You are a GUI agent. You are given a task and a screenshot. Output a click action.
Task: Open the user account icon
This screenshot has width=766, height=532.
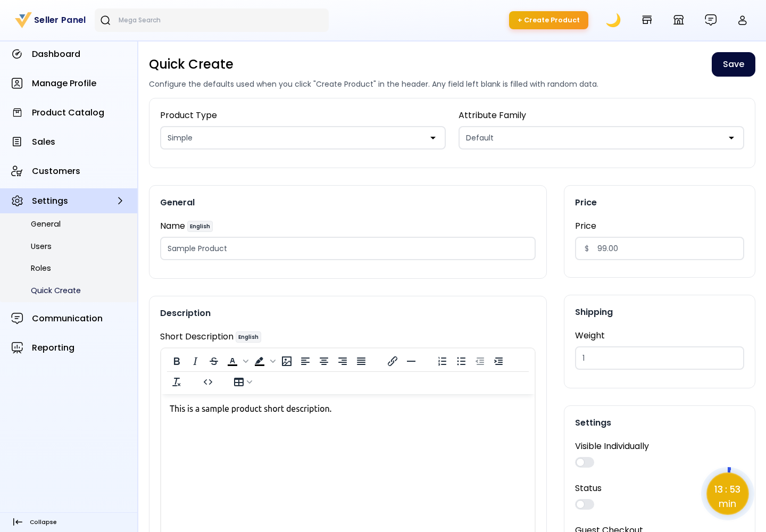coord(743,20)
